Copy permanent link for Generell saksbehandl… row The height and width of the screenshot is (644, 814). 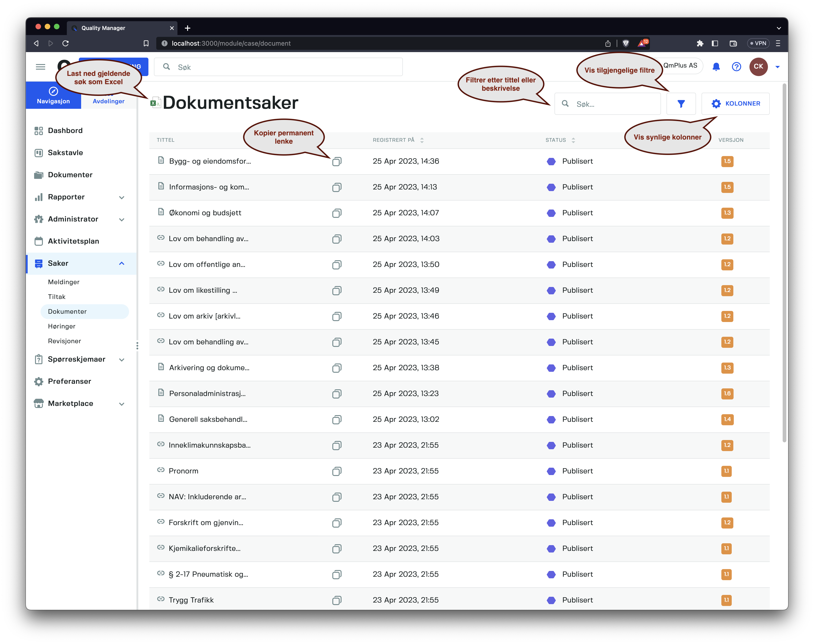[337, 420]
